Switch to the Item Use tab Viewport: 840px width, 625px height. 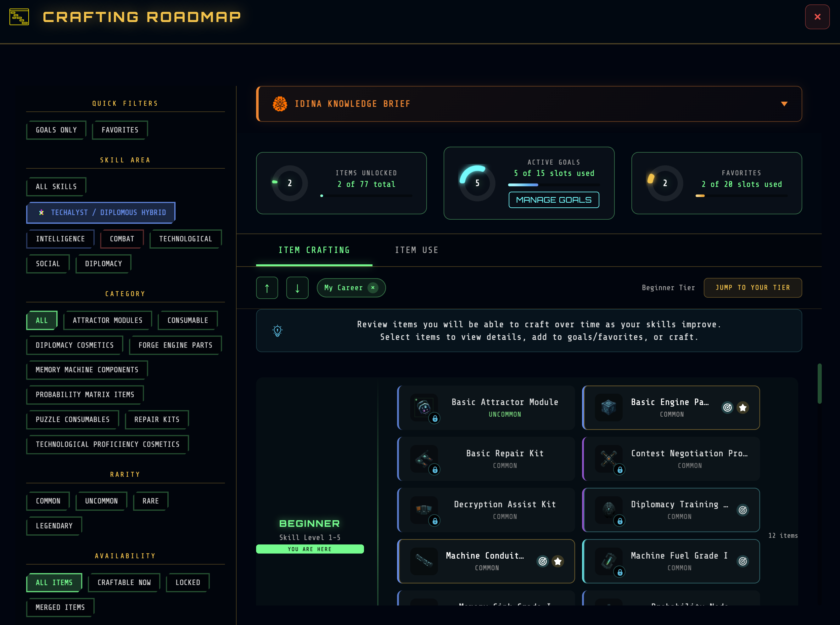click(417, 250)
